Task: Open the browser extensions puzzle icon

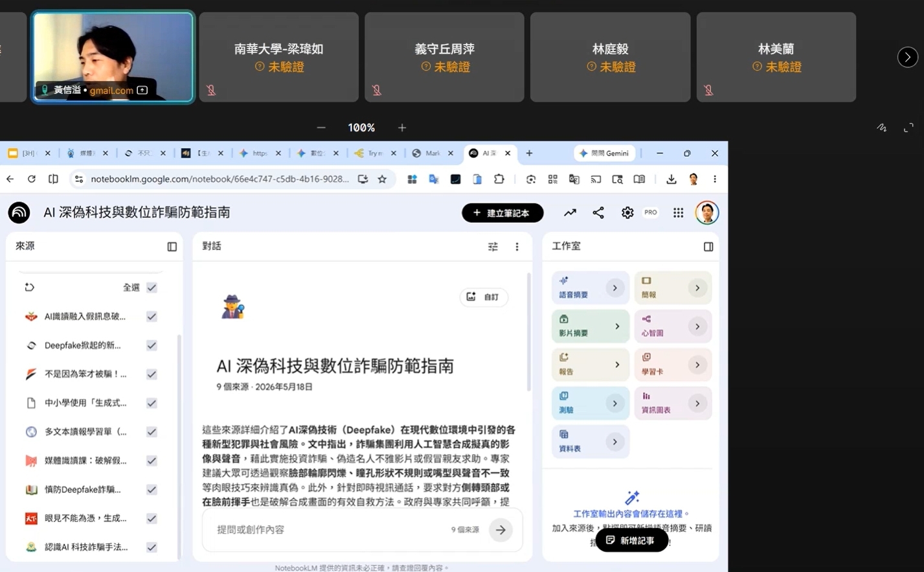Action: [x=499, y=179]
